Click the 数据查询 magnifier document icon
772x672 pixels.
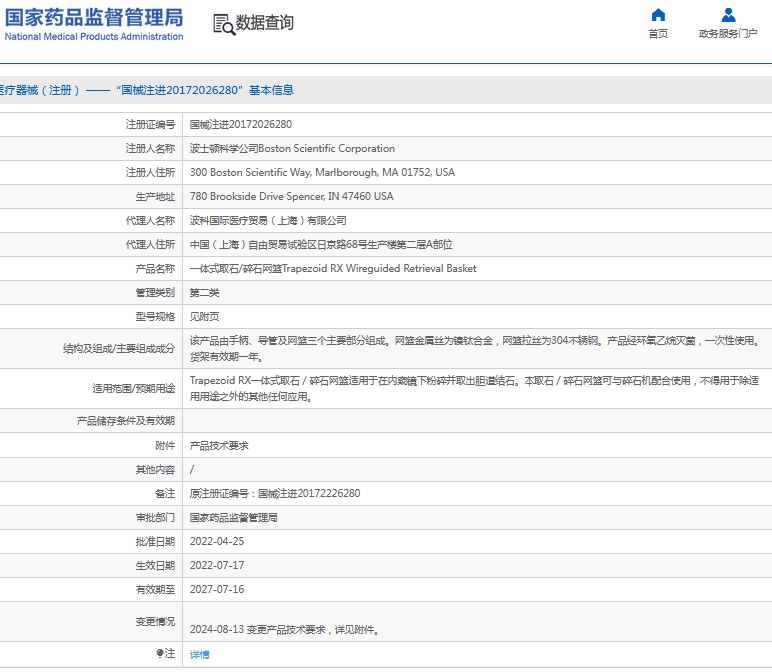(x=224, y=24)
